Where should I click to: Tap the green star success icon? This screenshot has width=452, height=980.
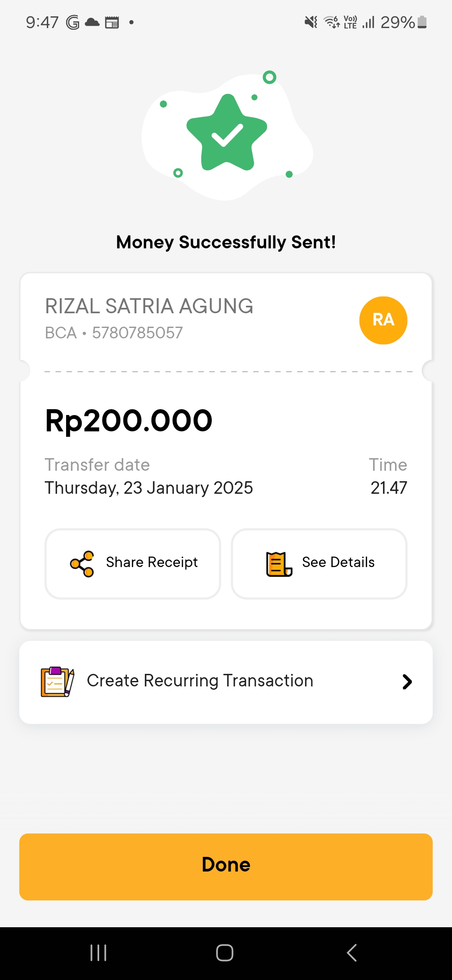[x=226, y=133]
